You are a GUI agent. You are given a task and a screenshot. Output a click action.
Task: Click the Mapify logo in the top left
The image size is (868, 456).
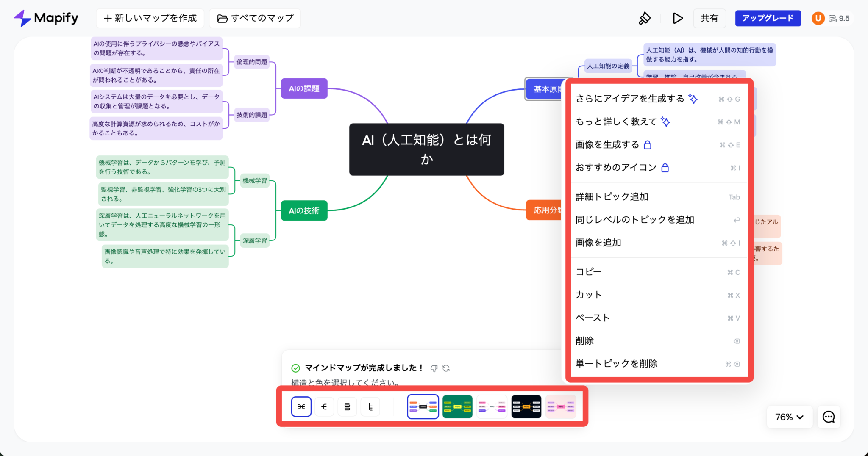tap(46, 18)
